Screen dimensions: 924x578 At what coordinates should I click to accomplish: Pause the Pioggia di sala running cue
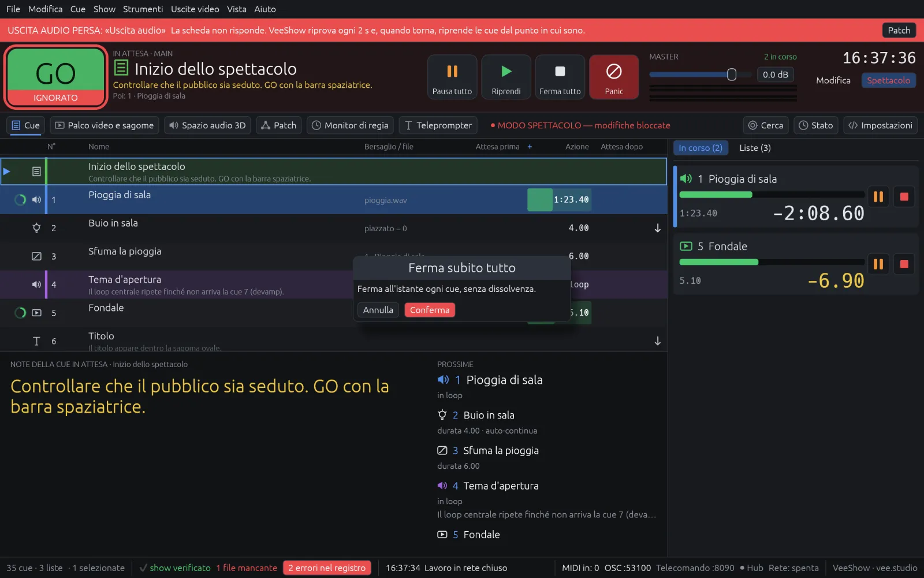[878, 197]
